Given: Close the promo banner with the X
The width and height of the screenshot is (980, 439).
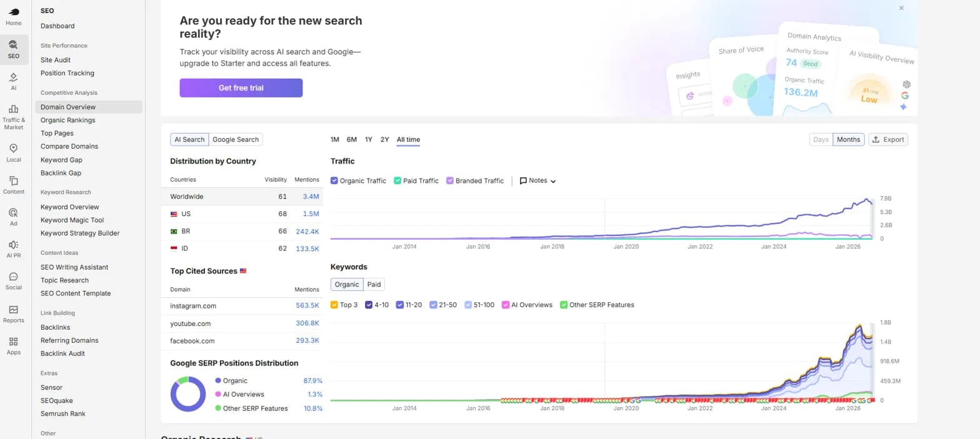Looking at the screenshot, I should 901,8.
